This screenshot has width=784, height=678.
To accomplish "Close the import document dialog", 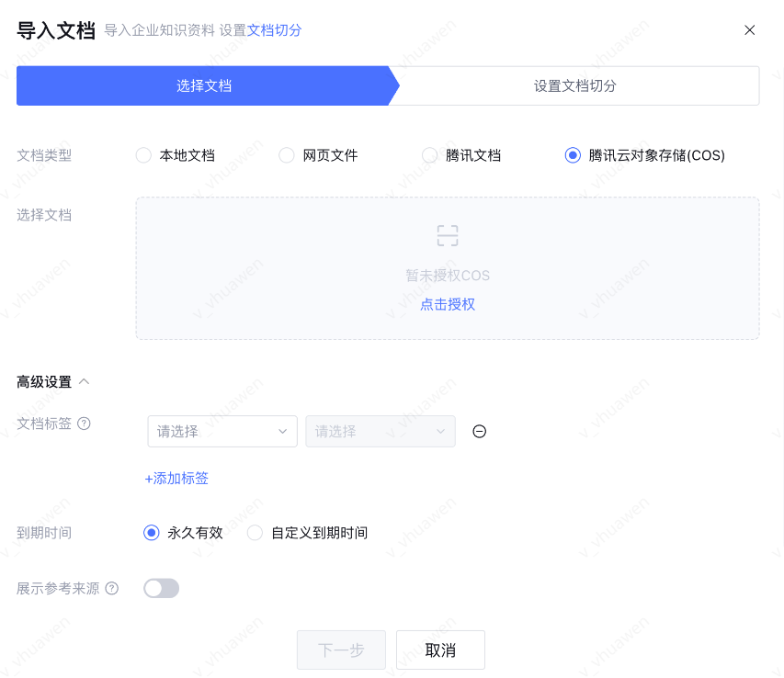I will 749,30.
